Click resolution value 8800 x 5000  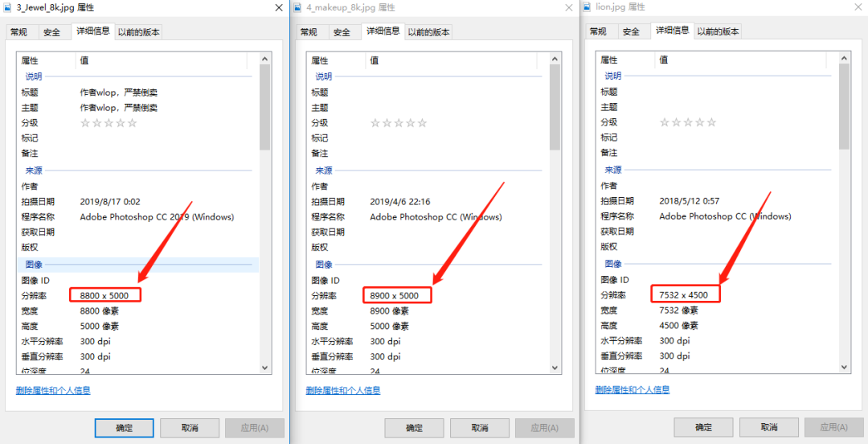[x=104, y=296]
